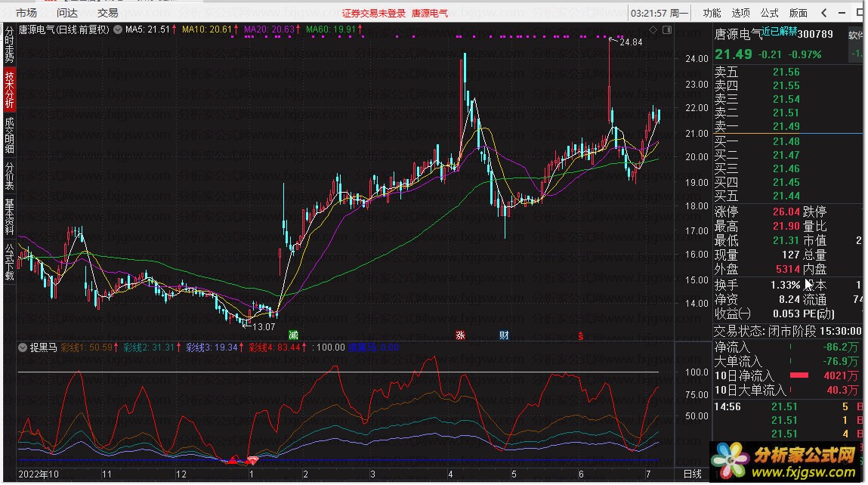Click 最高 value 21.90
Screen dimensions: 868x485
tap(786, 227)
